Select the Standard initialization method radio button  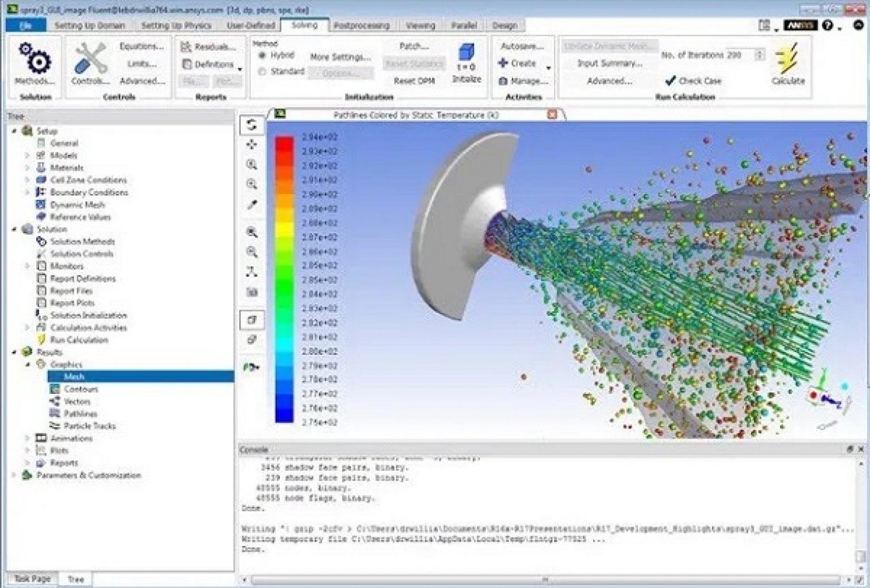click(262, 72)
